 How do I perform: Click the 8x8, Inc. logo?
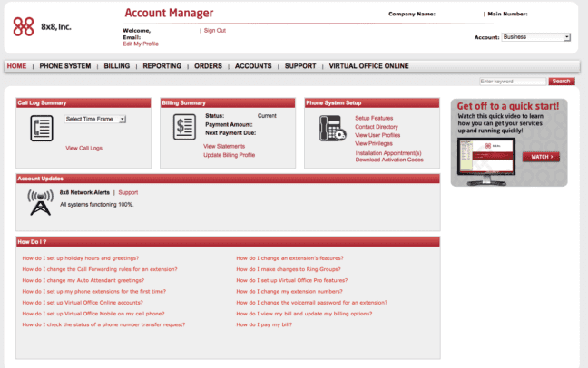(x=42, y=26)
